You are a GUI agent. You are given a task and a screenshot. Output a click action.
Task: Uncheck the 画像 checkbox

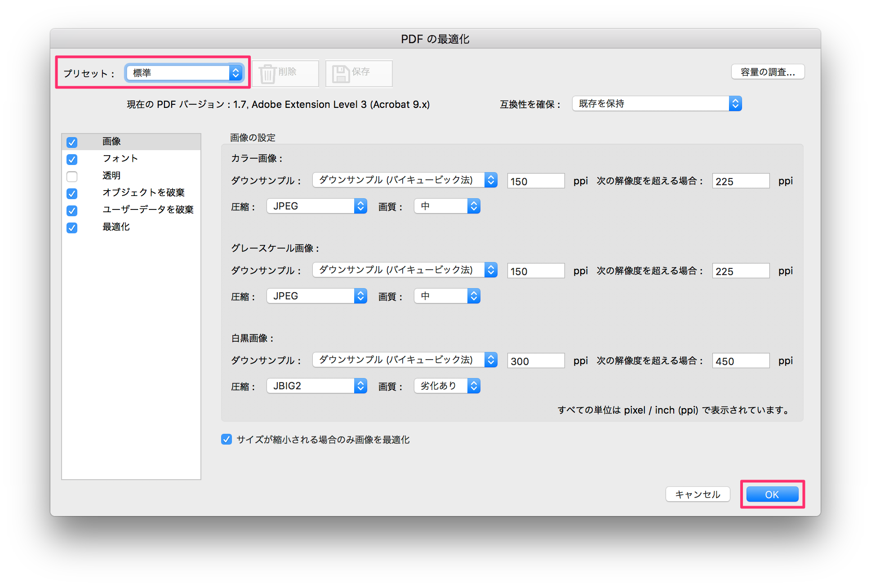coord(72,142)
